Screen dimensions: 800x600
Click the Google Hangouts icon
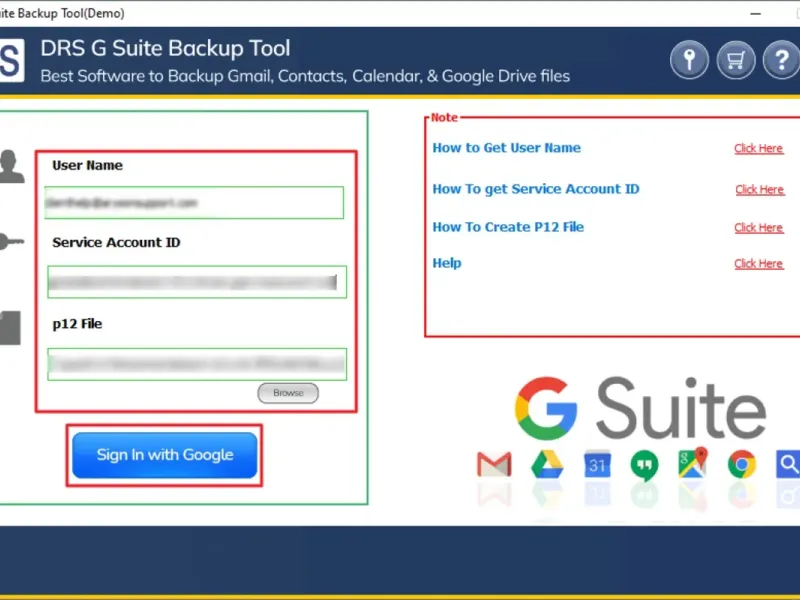pos(644,465)
